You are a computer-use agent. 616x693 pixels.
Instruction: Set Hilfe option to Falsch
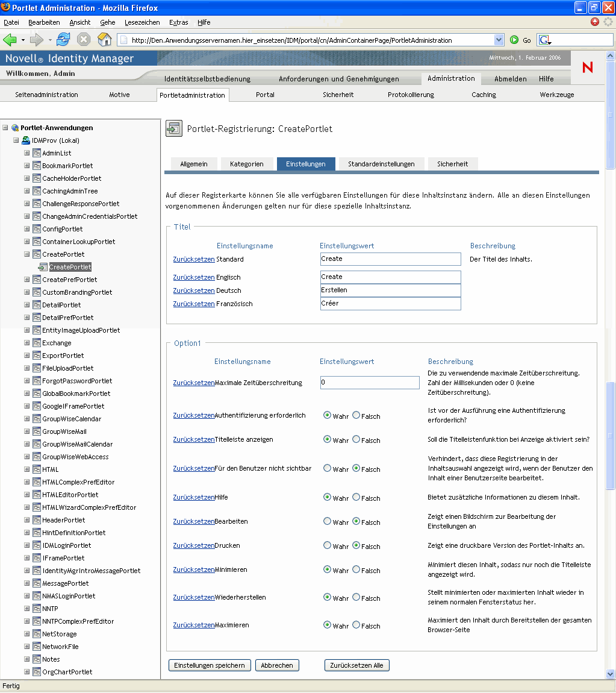[356, 497]
